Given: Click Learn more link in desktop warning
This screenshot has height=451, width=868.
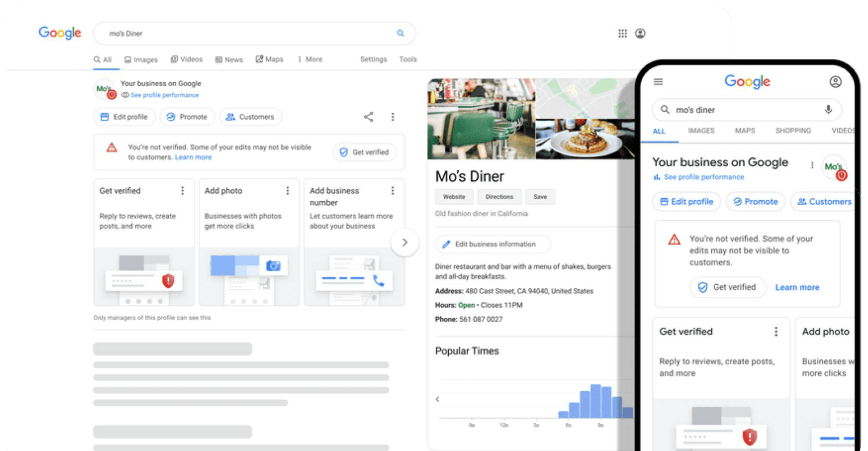Looking at the screenshot, I should pyautogui.click(x=193, y=157).
